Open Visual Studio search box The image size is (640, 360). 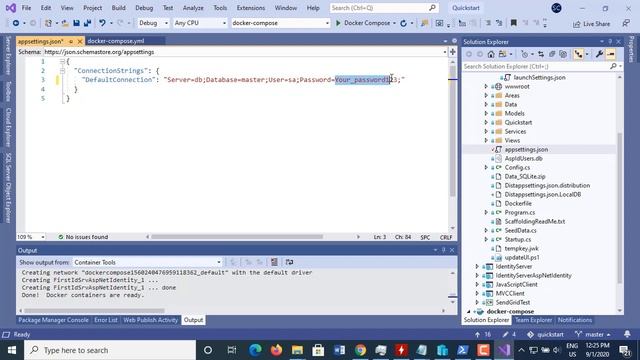383,8
